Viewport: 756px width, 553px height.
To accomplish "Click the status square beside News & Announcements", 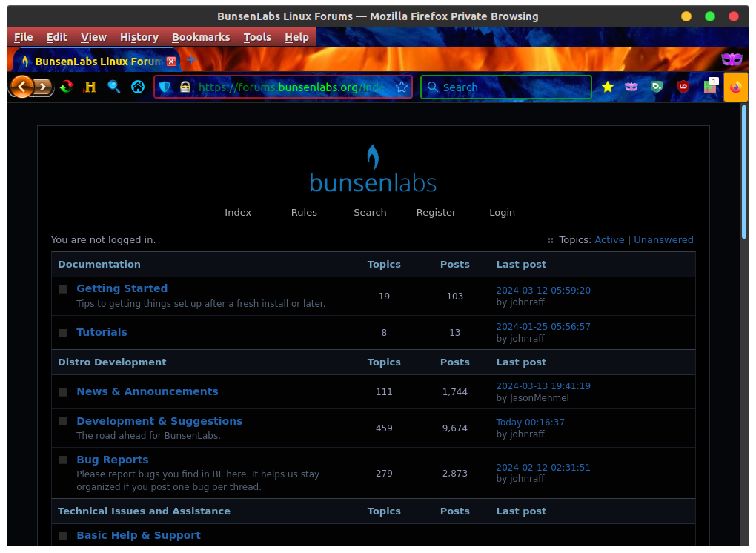I will [x=63, y=392].
